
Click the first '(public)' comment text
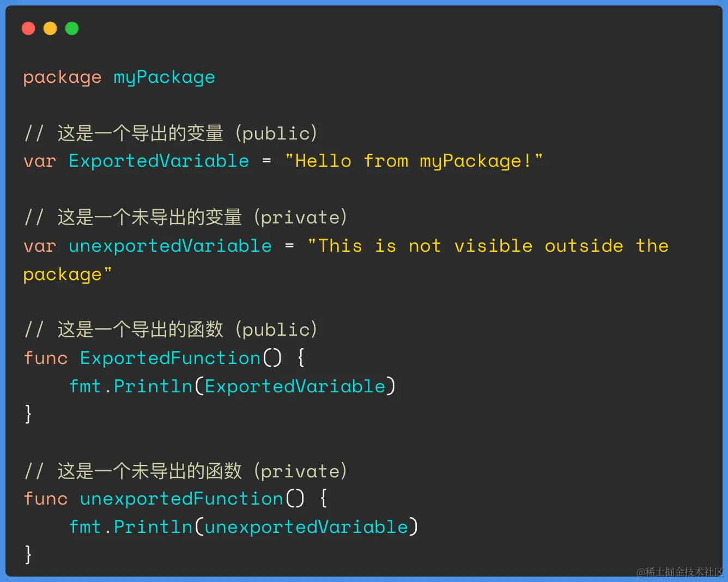pyautogui.click(x=276, y=134)
